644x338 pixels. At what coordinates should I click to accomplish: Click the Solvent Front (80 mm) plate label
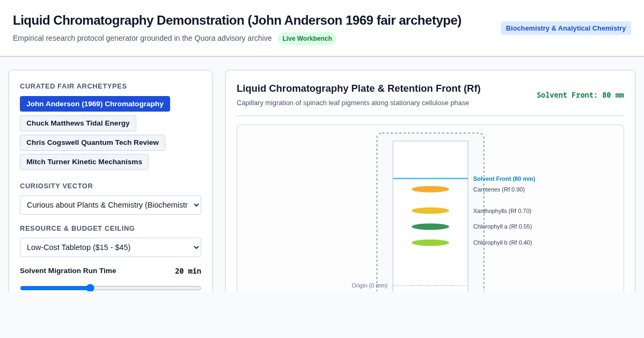[504, 179]
